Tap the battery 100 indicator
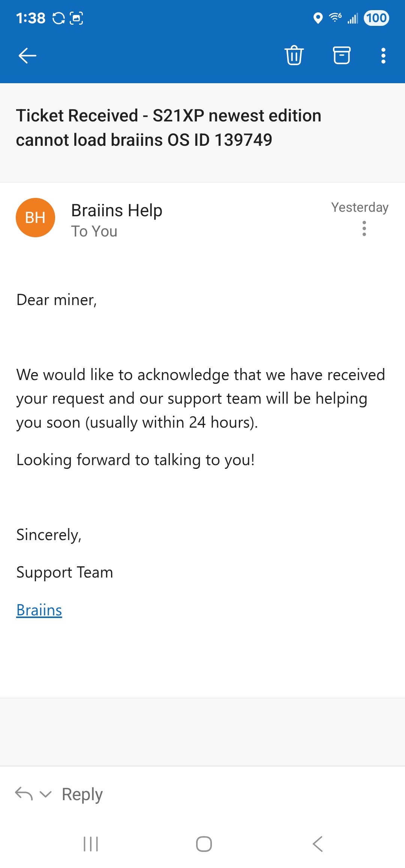The width and height of the screenshot is (405, 868). tap(376, 18)
